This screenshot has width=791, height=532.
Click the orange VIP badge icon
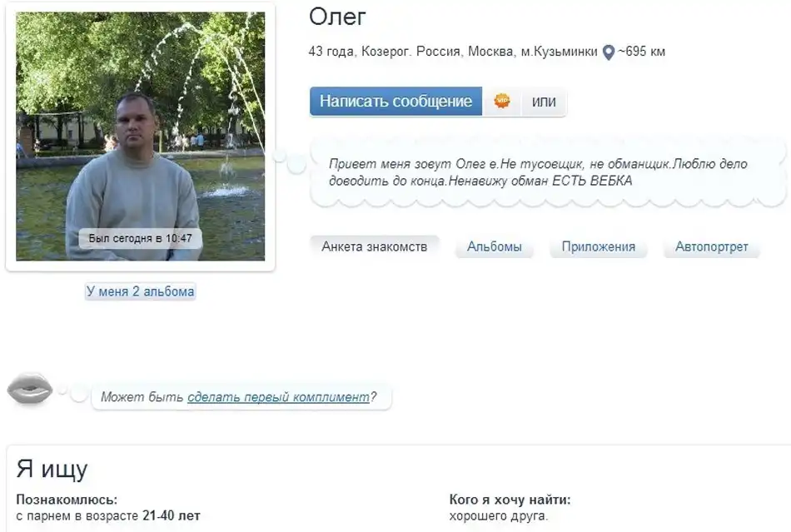pyautogui.click(x=501, y=101)
